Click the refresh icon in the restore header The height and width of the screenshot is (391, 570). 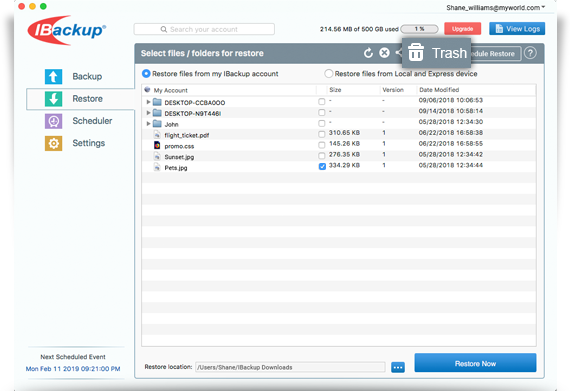click(368, 53)
